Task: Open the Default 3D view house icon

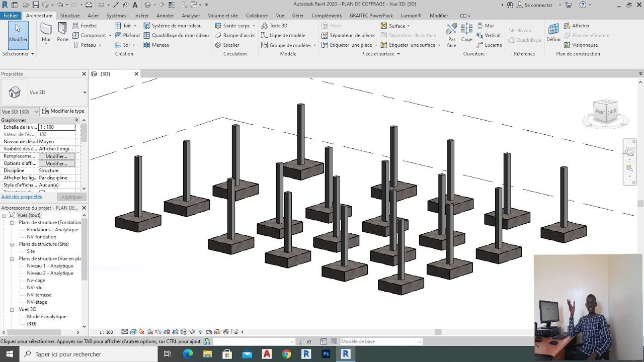Action: (147, 5)
